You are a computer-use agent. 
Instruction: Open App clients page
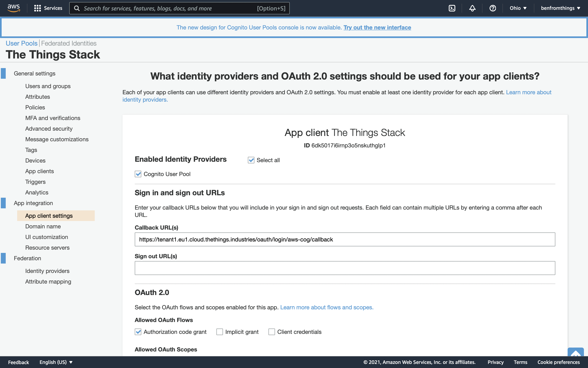(40, 171)
